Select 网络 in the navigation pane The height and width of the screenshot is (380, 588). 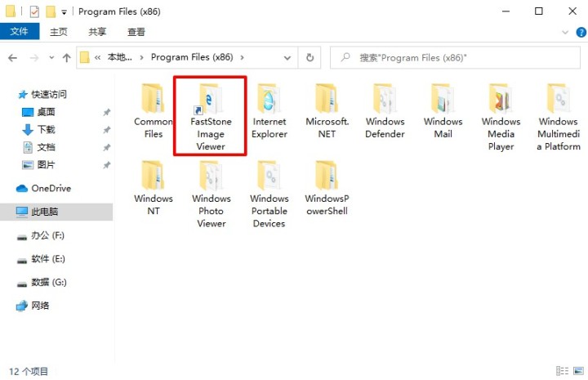(40, 306)
